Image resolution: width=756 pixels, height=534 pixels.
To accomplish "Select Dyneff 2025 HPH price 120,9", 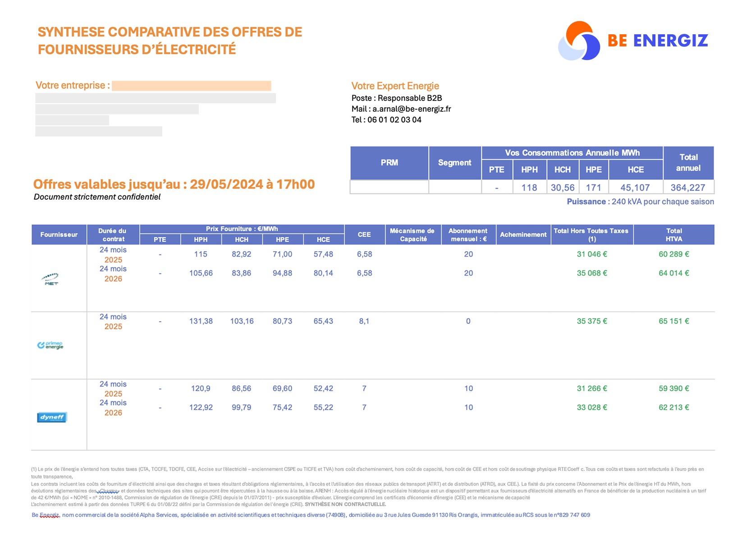I will point(201,388).
